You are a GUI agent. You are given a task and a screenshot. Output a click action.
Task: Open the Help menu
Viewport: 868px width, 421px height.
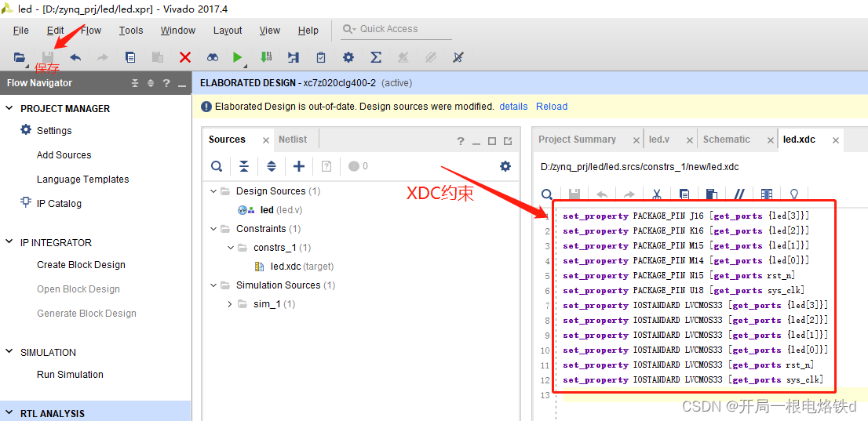[308, 31]
